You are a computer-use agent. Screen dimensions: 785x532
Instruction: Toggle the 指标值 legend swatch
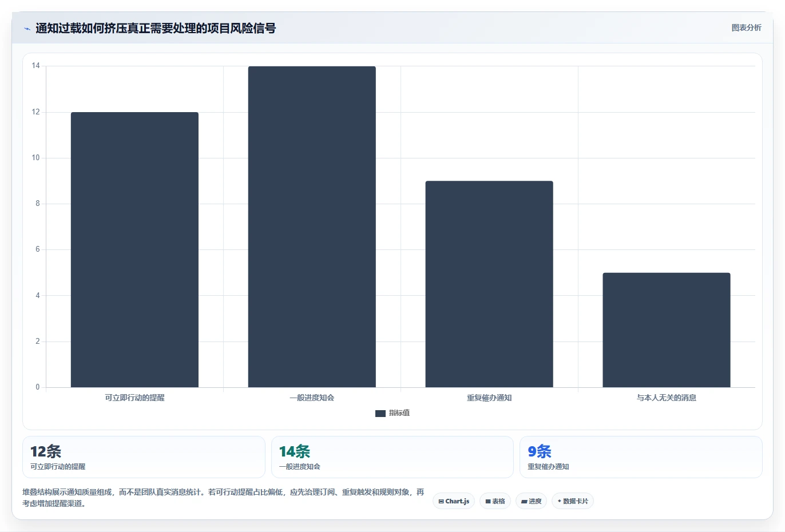point(380,414)
